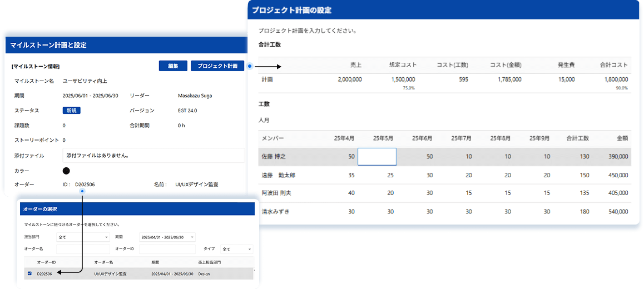Click the 編集 edit button
This screenshot has height=289, width=644.
pyautogui.click(x=173, y=66)
